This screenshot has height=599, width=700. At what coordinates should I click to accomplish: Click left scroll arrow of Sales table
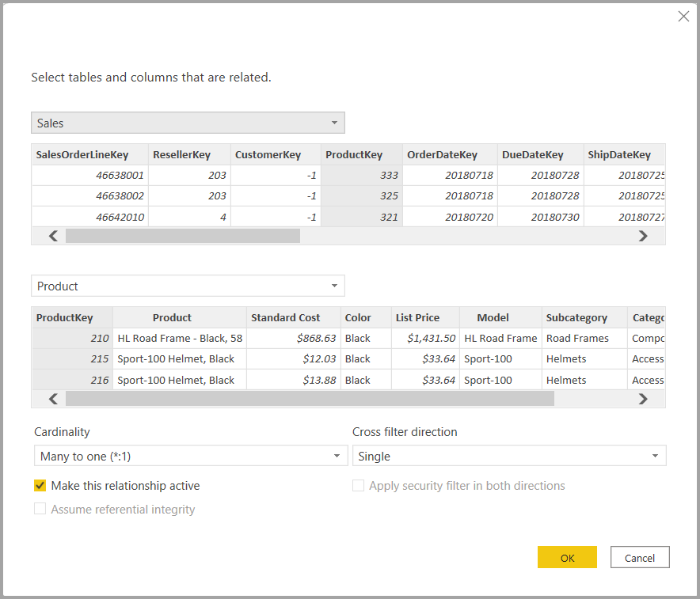[x=53, y=236]
